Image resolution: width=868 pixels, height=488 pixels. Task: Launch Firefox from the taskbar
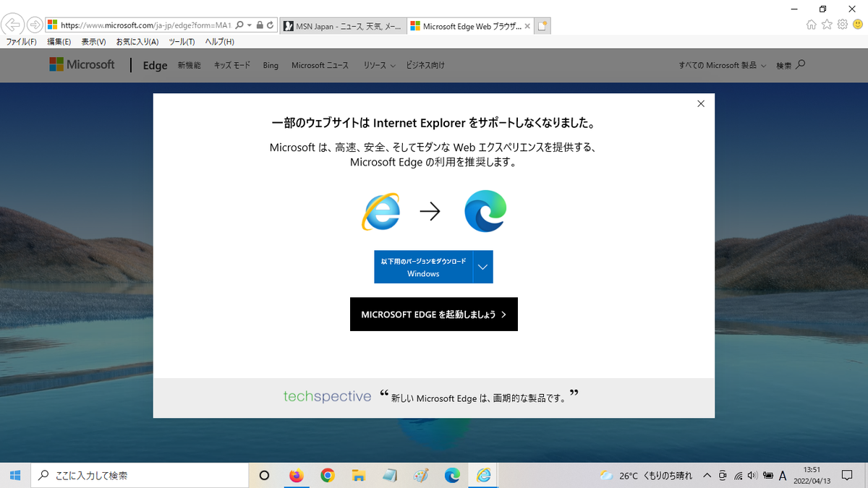(296, 475)
